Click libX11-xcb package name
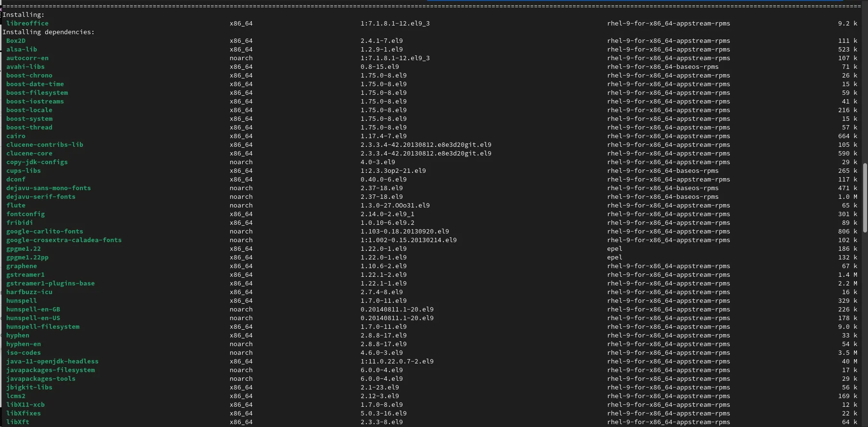This screenshot has width=868, height=427. 26,404
